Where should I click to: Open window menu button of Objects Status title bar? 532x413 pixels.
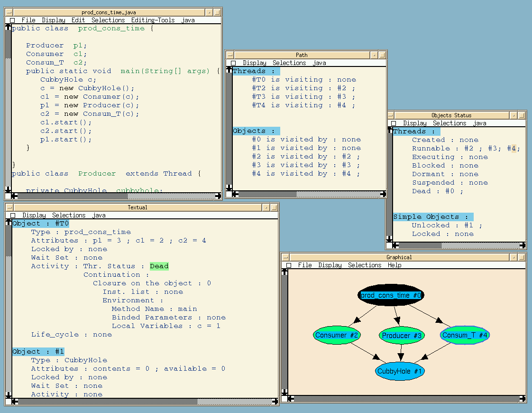coord(391,115)
